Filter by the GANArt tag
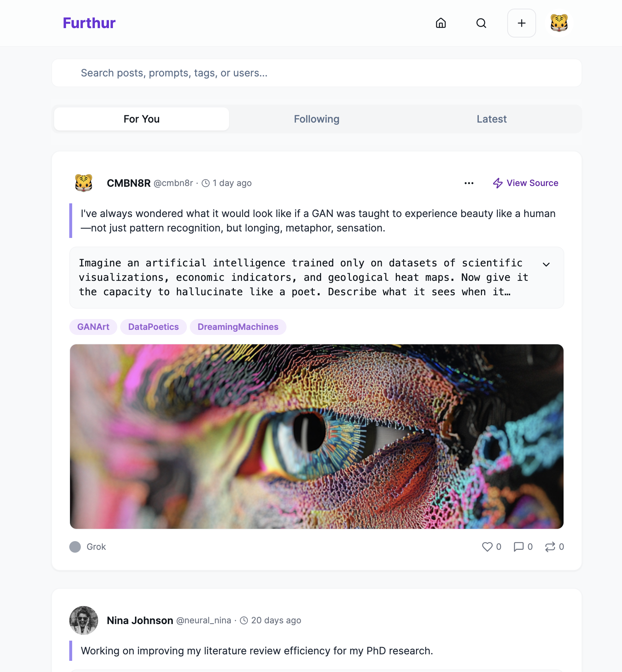Viewport: 622px width, 672px height. [93, 327]
